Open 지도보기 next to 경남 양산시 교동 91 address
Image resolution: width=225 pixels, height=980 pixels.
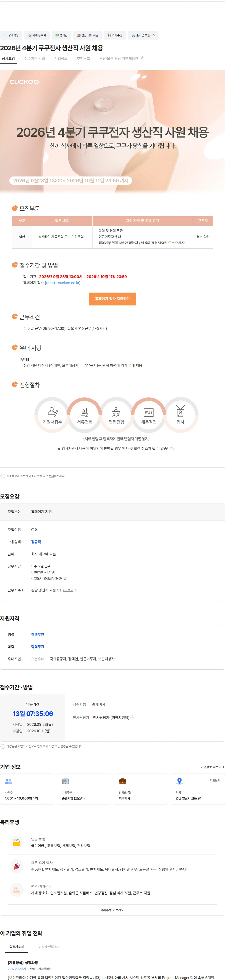pyautogui.click(x=68, y=590)
